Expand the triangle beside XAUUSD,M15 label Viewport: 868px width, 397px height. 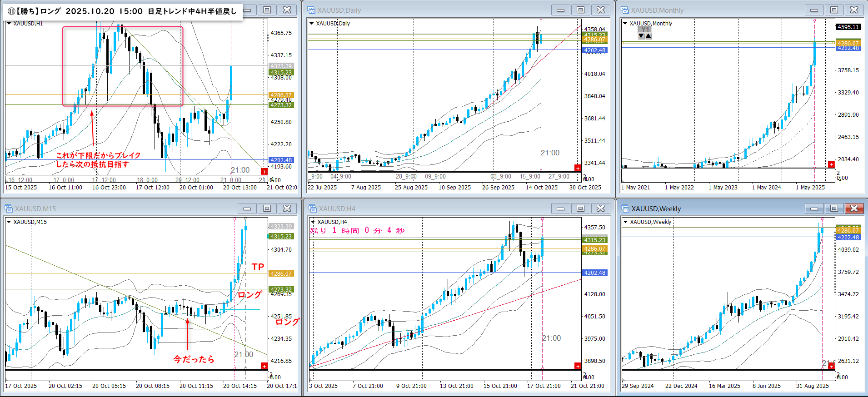(9, 222)
